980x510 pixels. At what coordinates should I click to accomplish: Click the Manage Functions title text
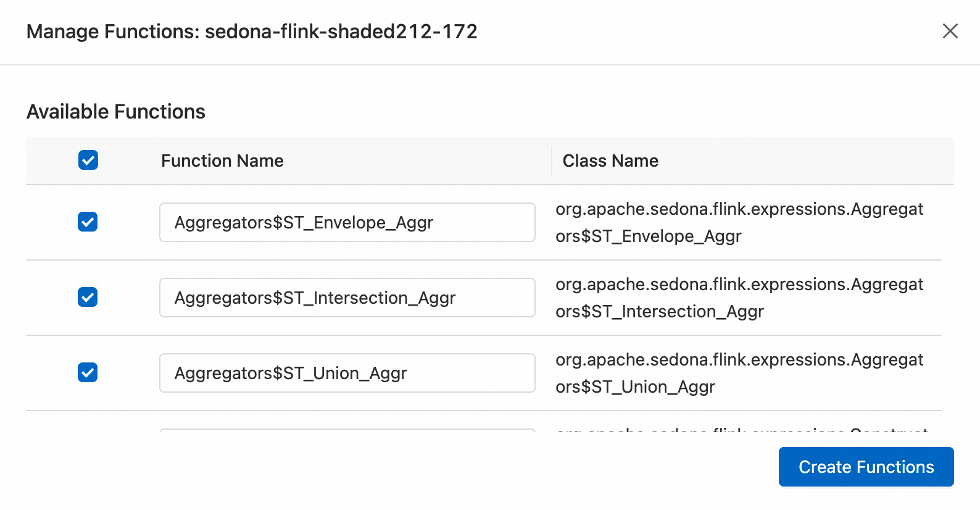[x=112, y=31]
